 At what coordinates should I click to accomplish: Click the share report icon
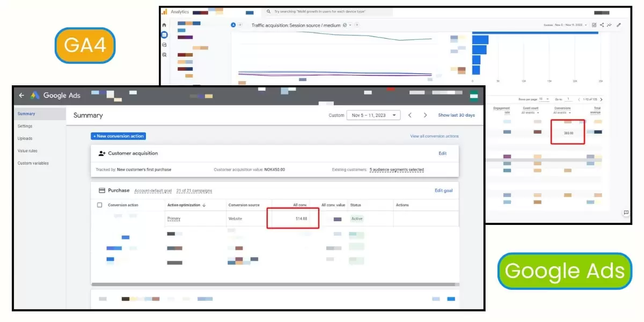click(x=602, y=25)
